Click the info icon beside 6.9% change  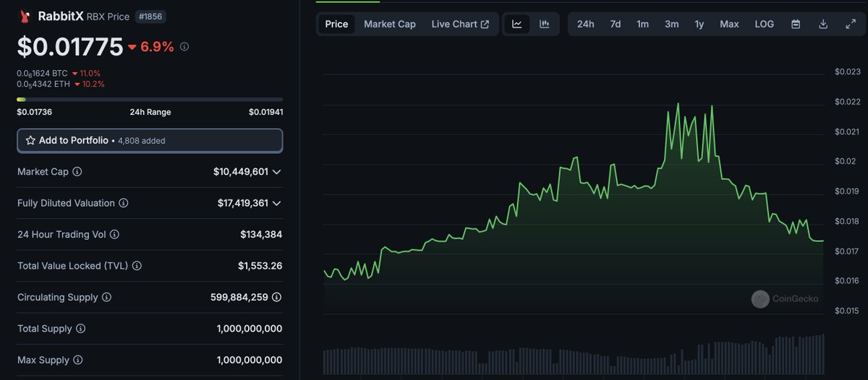point(184,47)
